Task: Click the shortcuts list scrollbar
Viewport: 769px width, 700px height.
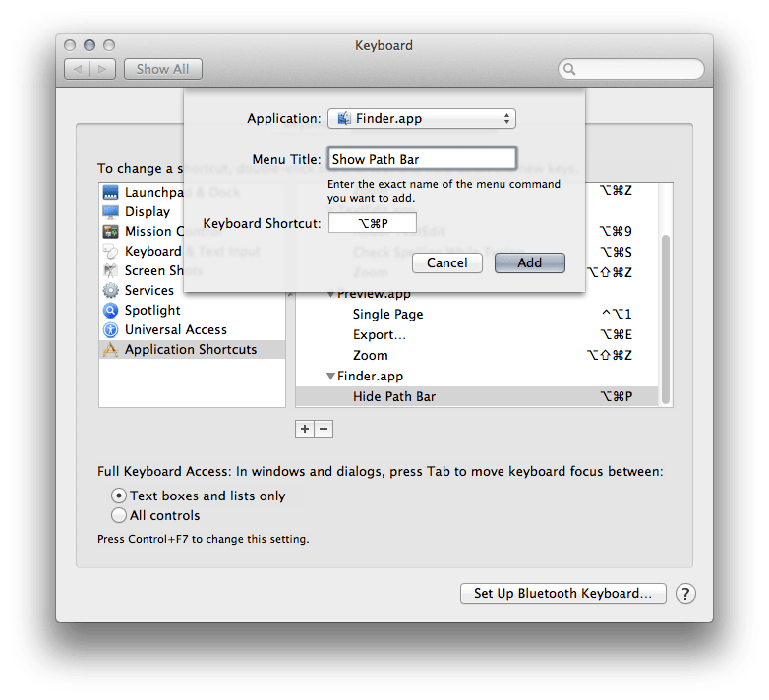Action: [x=666, y=320]
